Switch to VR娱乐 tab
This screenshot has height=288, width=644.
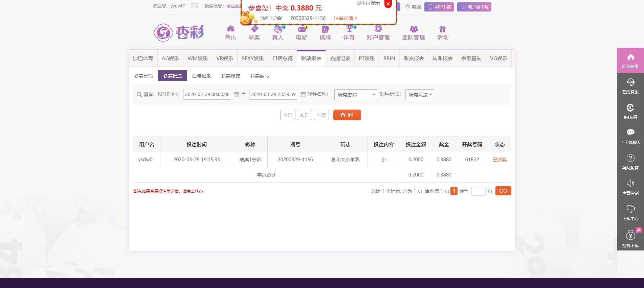pos(225,58)
